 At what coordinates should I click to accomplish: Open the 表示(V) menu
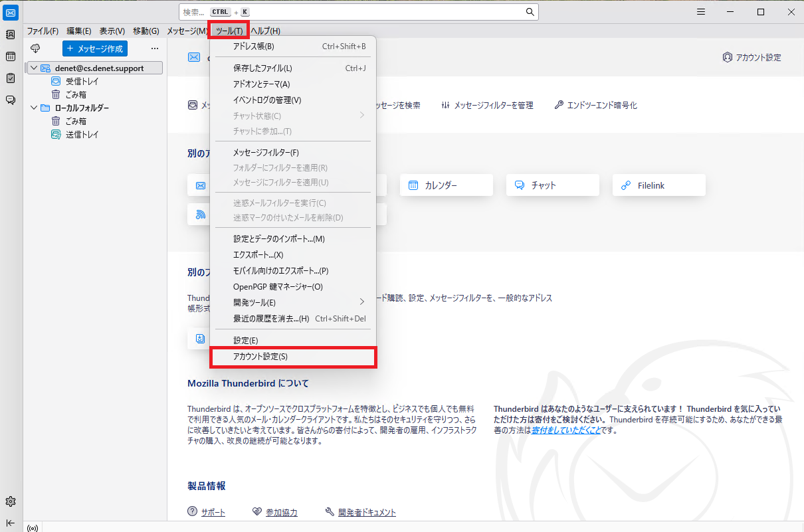coord(112,31)
